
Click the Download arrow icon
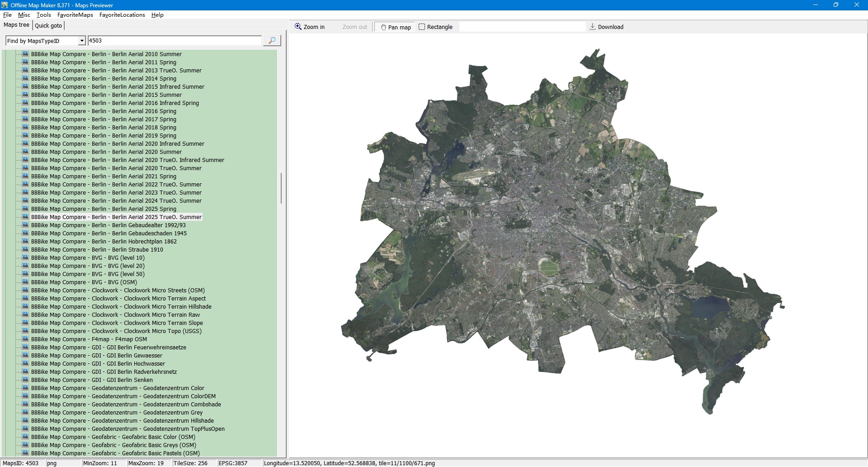tap(592, 27)
